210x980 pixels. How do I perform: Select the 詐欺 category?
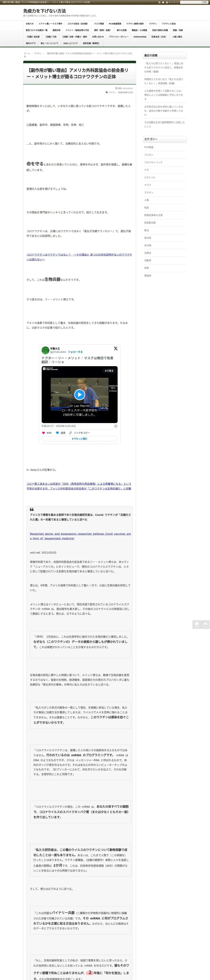146,268
